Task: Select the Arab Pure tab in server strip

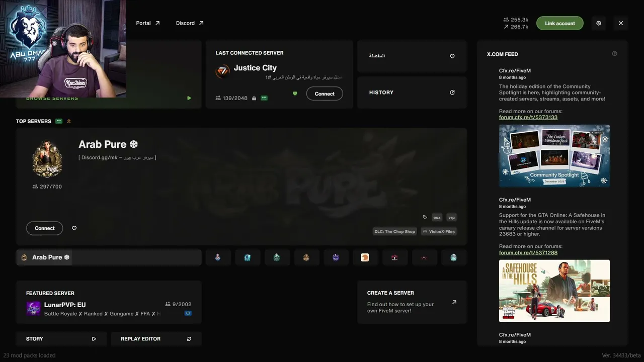Action: coord(109,257)
